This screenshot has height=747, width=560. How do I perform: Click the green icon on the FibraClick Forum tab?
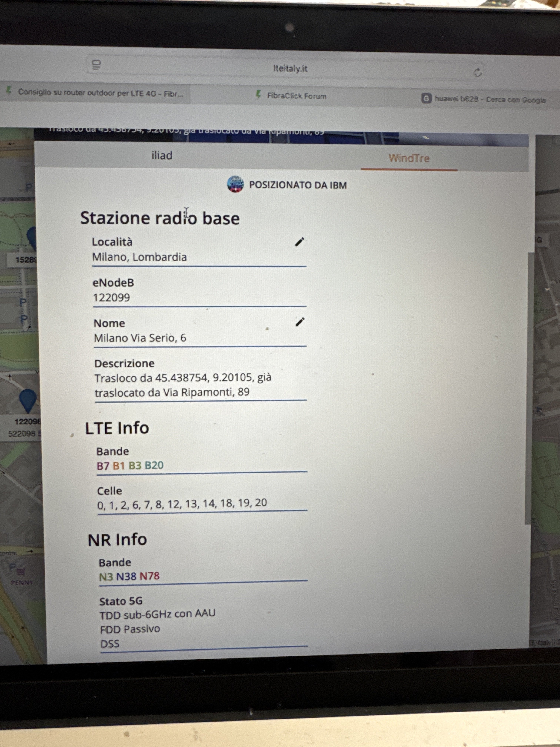pos(258,94)
